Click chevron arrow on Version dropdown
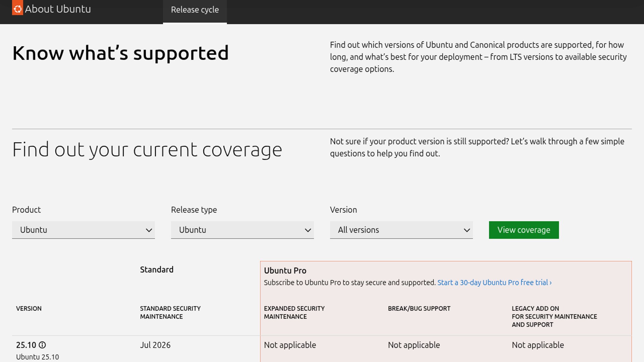 pyautogui.click(x=467, y=230)
